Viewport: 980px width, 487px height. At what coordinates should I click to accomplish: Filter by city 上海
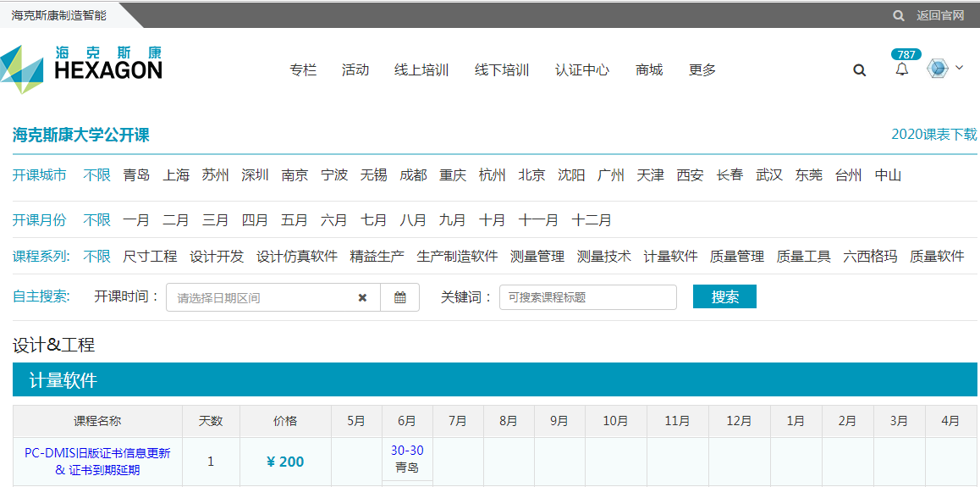[x=176, y=175]
